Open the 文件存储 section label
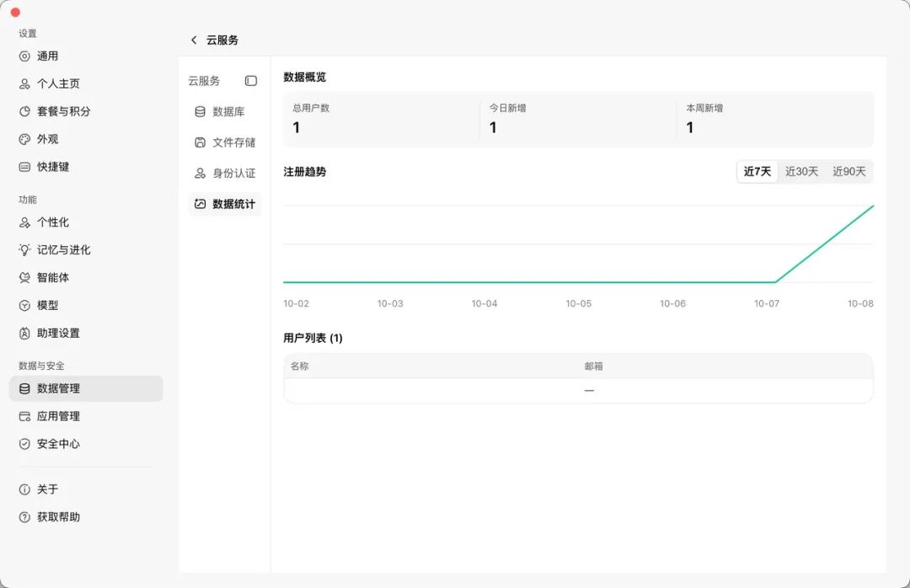The height and width of the screenshot is (588, 910). point(234,142)
